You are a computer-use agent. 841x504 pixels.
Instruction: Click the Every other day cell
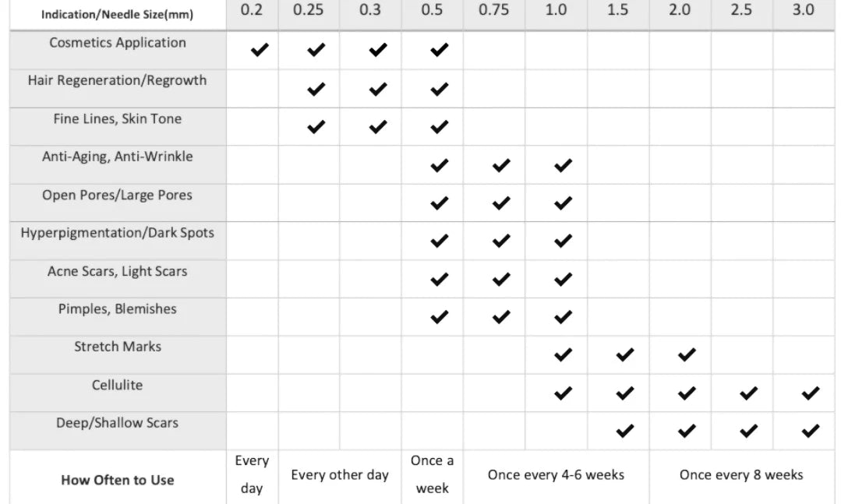point(340,474)
